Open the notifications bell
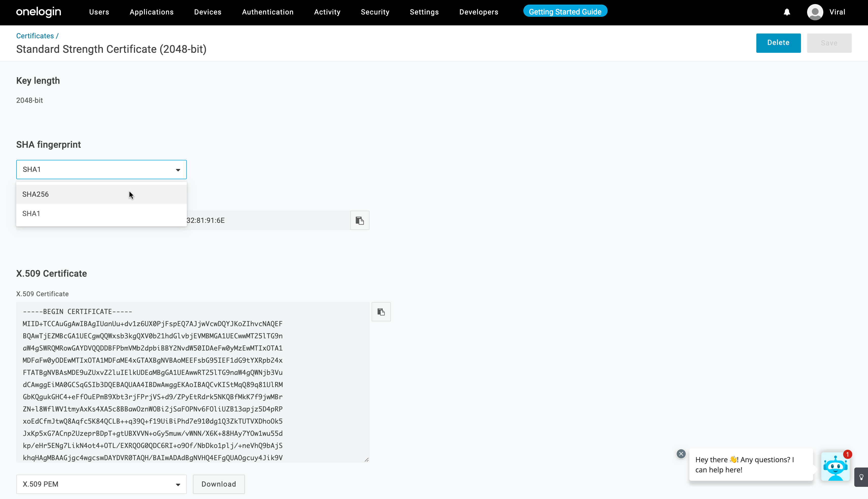 click(787, 12)
